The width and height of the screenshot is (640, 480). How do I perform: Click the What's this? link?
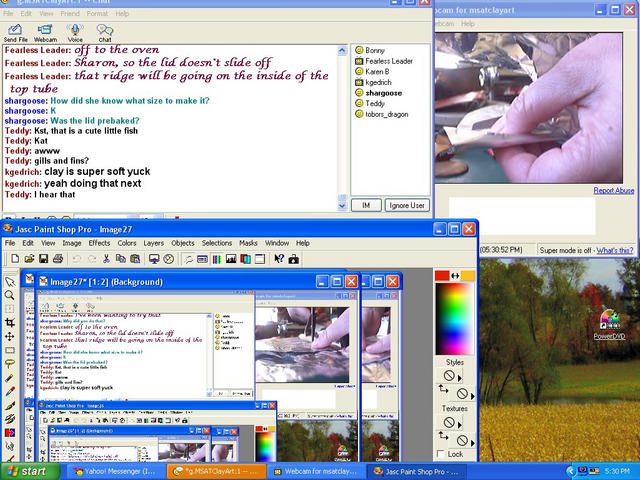coord(615,250)
